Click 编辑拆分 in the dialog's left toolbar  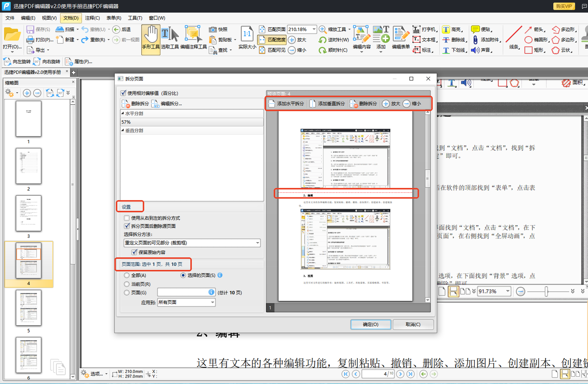[167, 103]
